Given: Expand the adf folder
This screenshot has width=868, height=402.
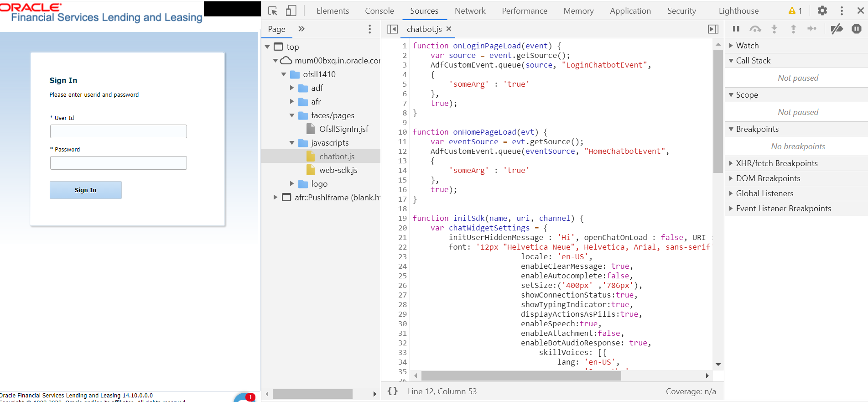Looking at the screenshot, I should [292, 88].
